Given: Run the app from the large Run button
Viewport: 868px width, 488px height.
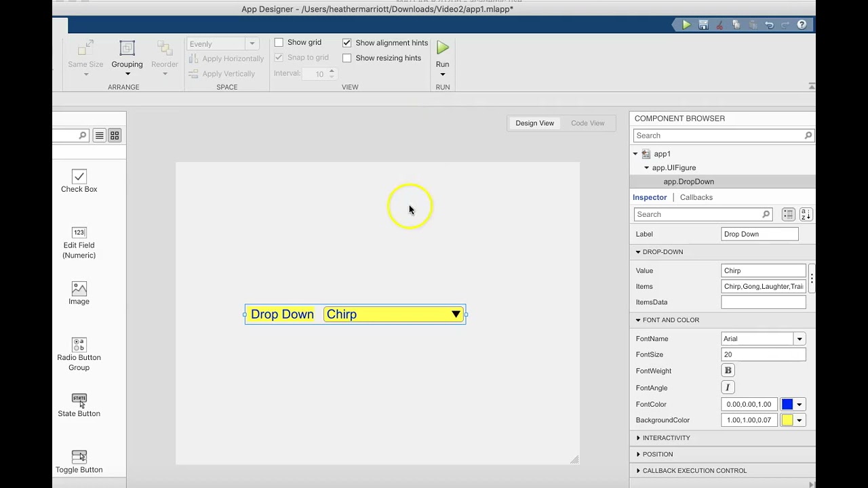Looking at the screenshot, I should 443,48.
